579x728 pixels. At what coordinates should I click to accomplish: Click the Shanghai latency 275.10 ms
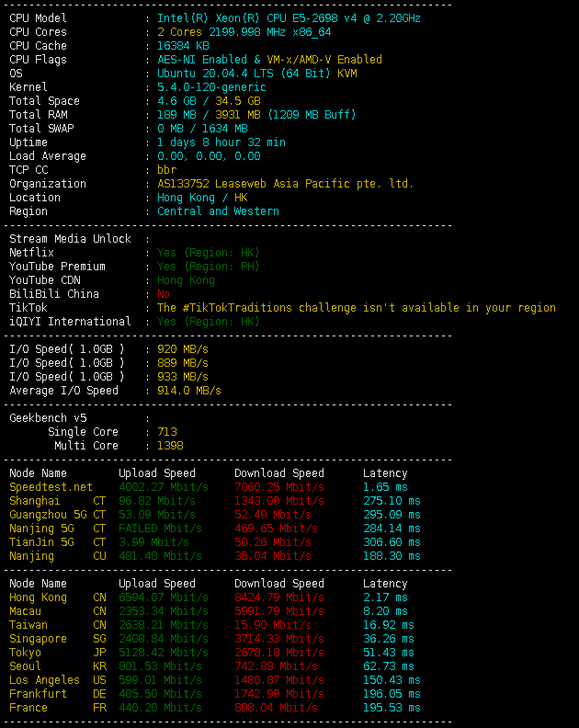(391, 501)
